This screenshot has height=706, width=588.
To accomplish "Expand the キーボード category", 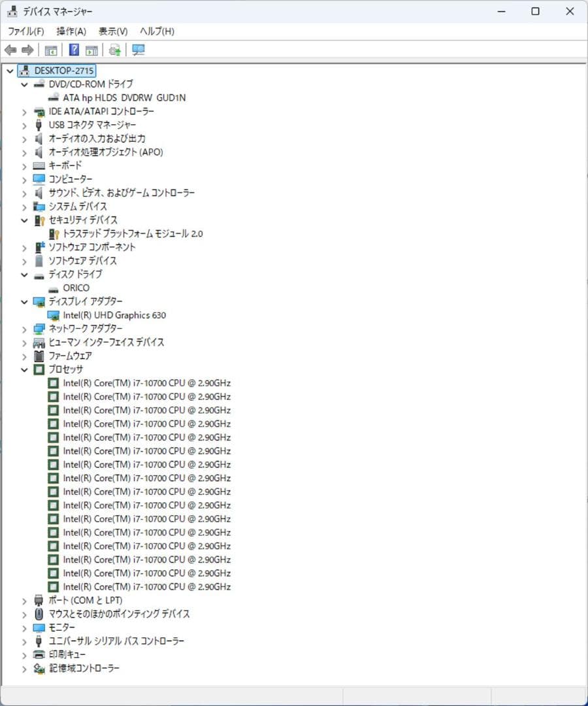I will click(x=24, y=165).
